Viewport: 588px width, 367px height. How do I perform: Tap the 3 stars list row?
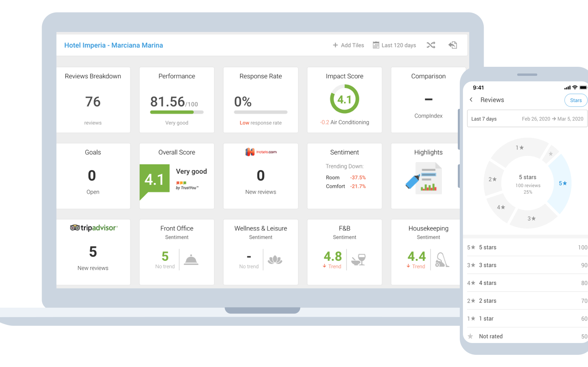pyautogui.click(x=527, y=265)
